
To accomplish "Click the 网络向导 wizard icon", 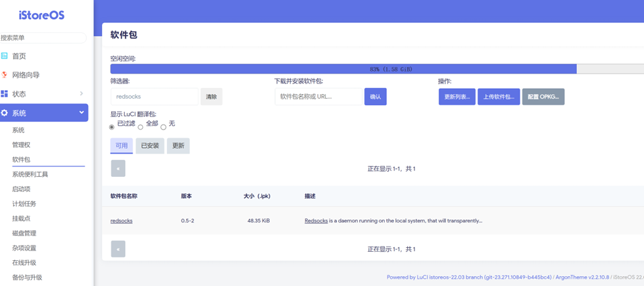I will [5, 75].
